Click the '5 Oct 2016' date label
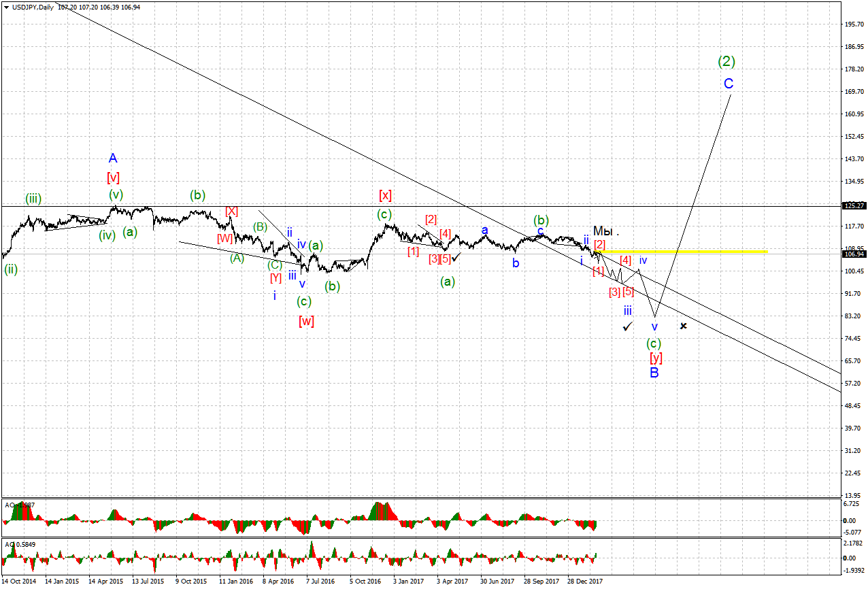The height and width of the screenshot is (589, 868). 365,582
